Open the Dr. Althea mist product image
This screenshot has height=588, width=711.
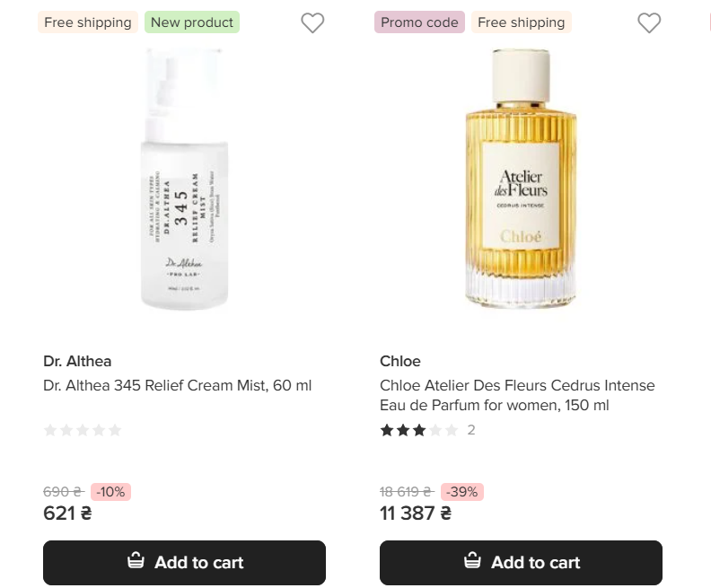click(x=184, y=180)
